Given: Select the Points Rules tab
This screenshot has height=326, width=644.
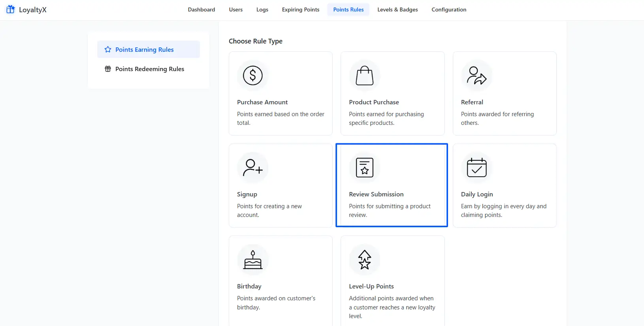Looking at the screenshot, I should (348, 9).
